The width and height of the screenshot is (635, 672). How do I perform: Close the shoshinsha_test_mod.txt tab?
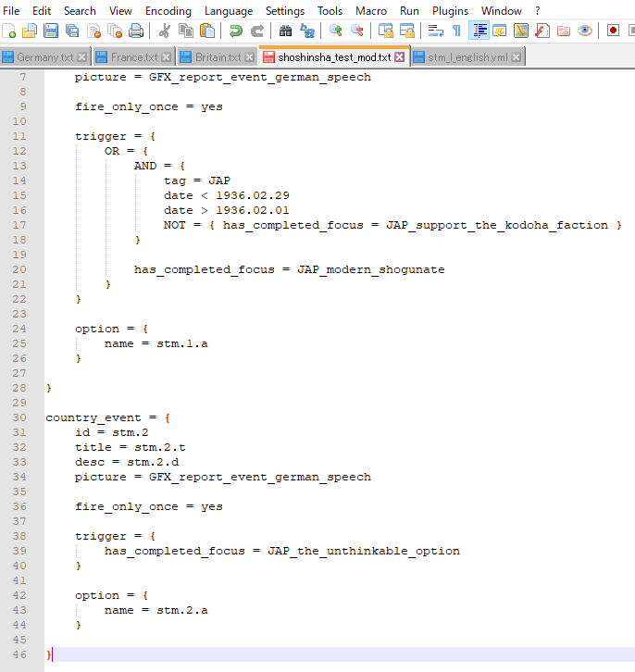click(x=399, y=57)
